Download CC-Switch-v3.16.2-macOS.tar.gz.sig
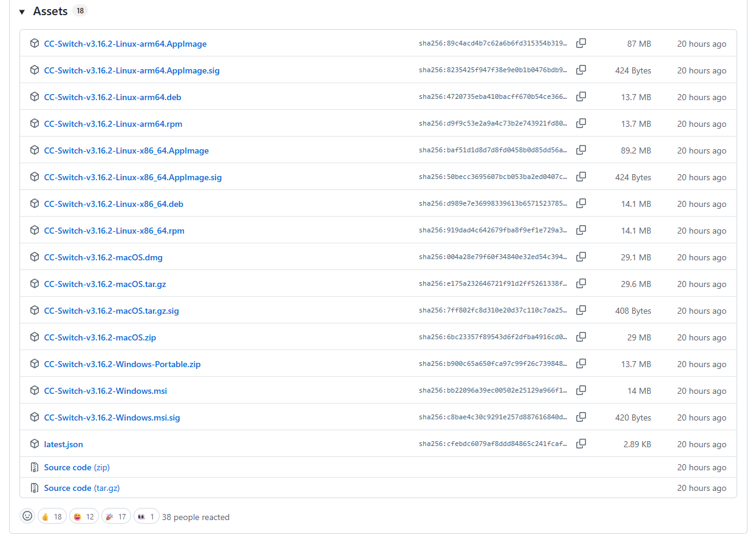 coord(111,311)
